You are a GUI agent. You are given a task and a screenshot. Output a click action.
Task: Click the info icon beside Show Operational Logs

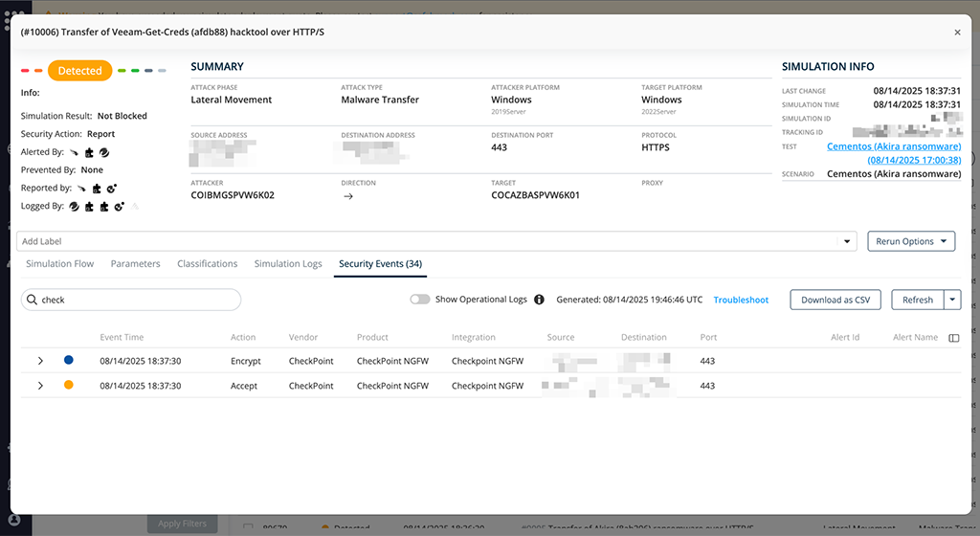pyautogui.click(x=539, y=300)
